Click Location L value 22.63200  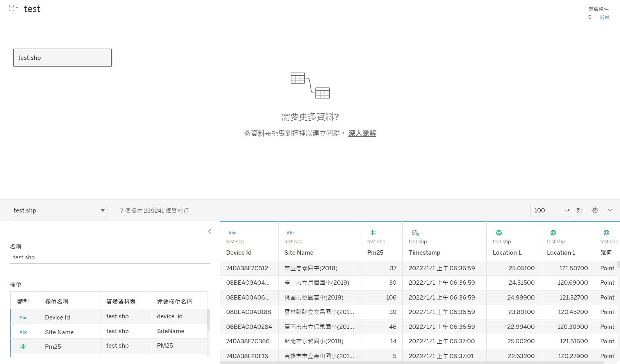(x=521, y=356)
